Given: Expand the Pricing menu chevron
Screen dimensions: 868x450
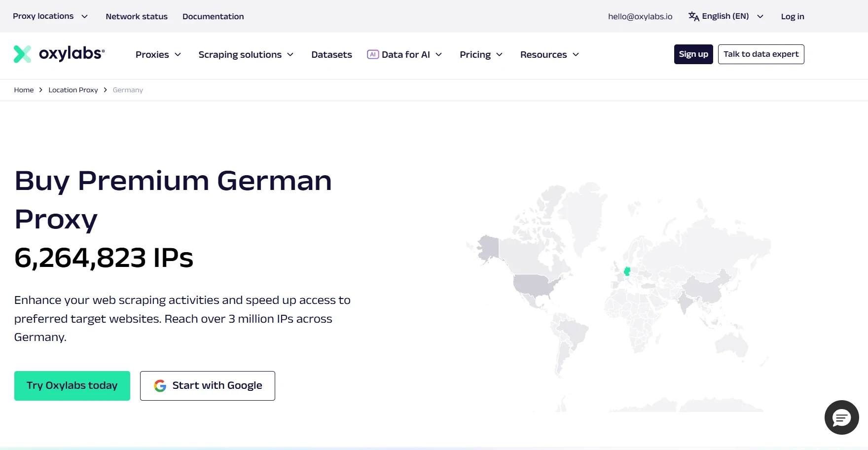Looking at the screenshot, I should 499,54.
